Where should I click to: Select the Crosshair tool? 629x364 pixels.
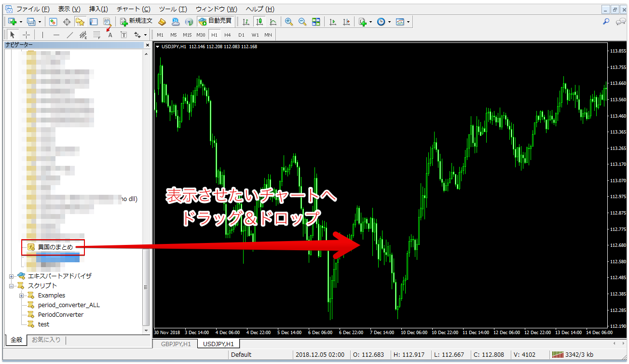coord(27,34)
